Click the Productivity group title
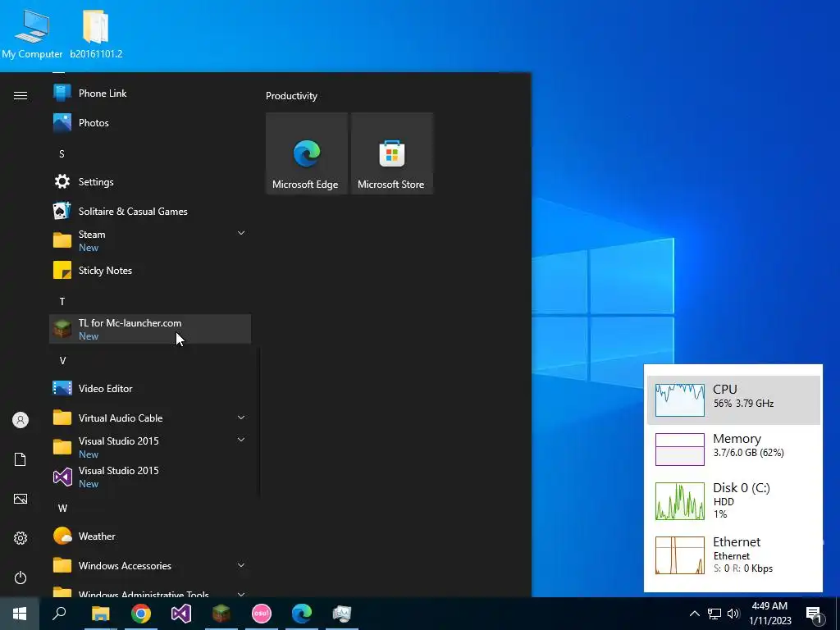This screenshot has height=630, width=840. pos(291,96)
